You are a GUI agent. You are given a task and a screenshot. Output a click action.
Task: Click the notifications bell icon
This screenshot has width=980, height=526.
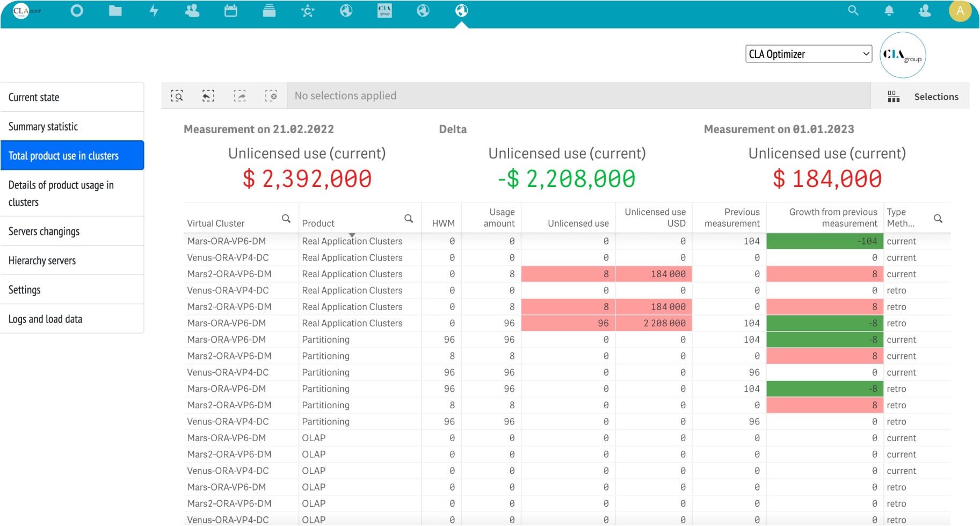coord(889,11)
